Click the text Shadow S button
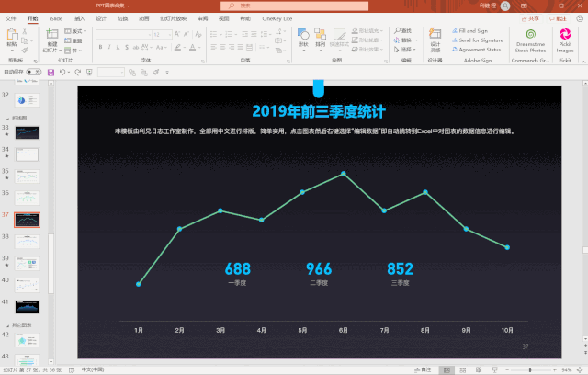This screenshot has width=588, height=375. pos(127,47)
